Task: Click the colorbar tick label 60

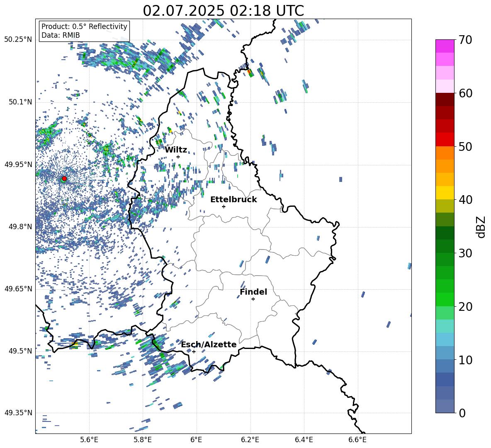Action: point(465,93)
